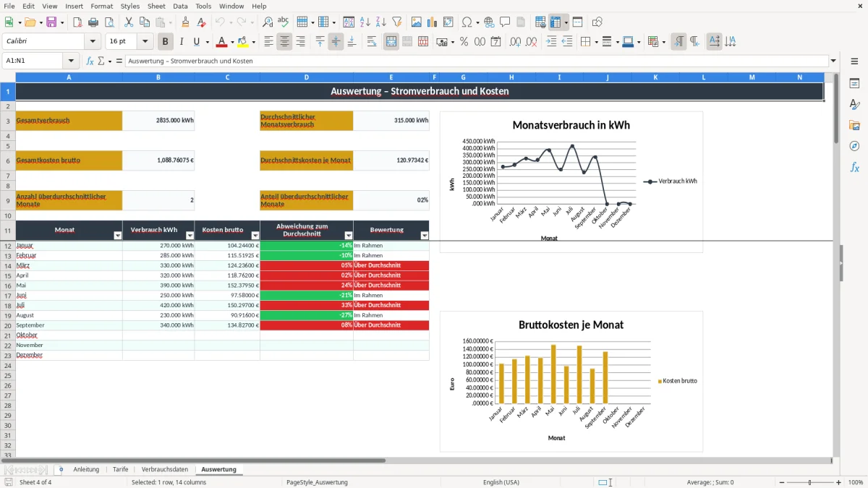Click the Insert Comment speech bubble icon

[x=505, y=22]
